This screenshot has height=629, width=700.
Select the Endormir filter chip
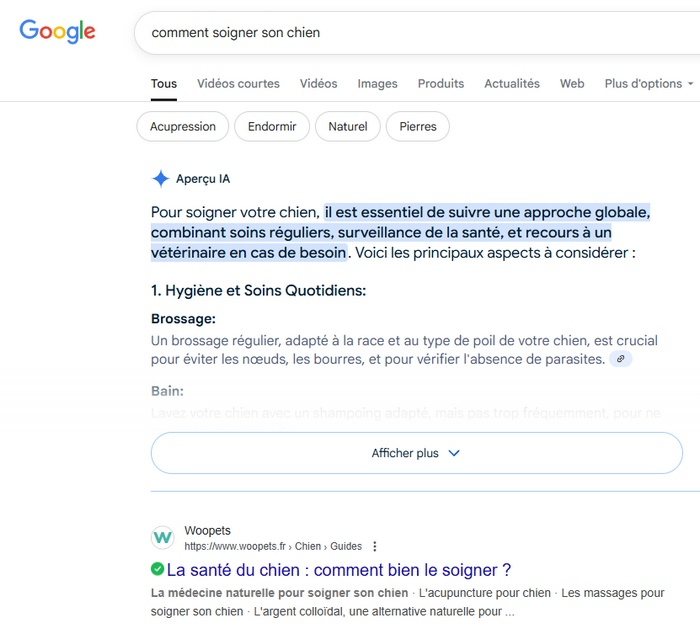272,127
